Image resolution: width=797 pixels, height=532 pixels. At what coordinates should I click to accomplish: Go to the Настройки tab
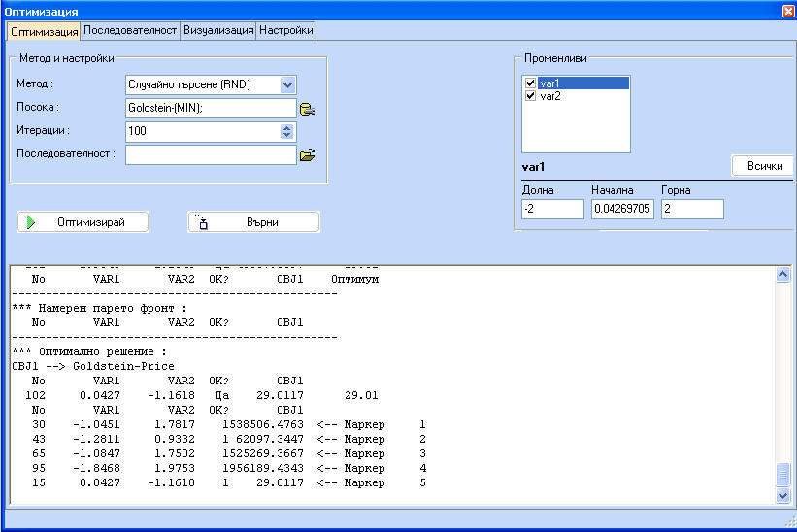285,31
